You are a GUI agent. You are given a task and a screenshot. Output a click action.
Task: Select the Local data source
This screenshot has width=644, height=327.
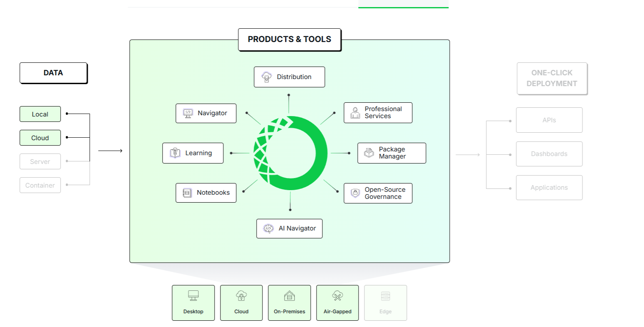[40, 114]
